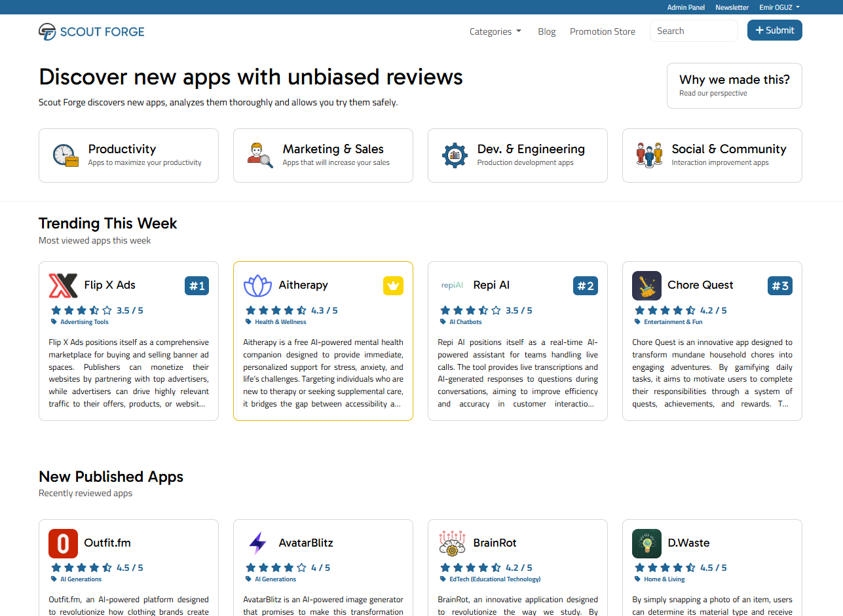
Task: Open the AvatarBlitz lightning bolt icon
Action: (257, 543)
